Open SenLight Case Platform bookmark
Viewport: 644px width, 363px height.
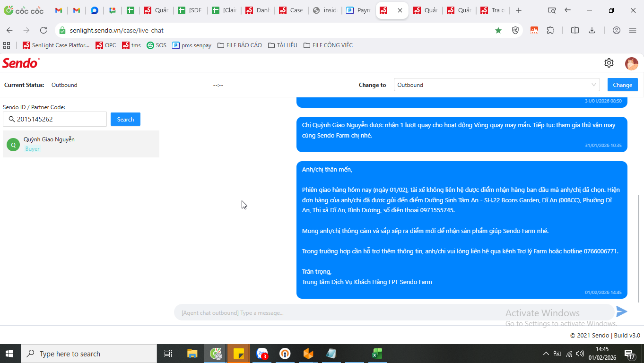tap(56, 45)
